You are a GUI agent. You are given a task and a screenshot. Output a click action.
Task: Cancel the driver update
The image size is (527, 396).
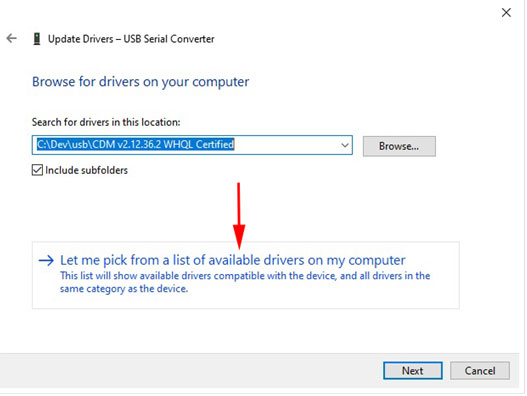pos(480,371)
